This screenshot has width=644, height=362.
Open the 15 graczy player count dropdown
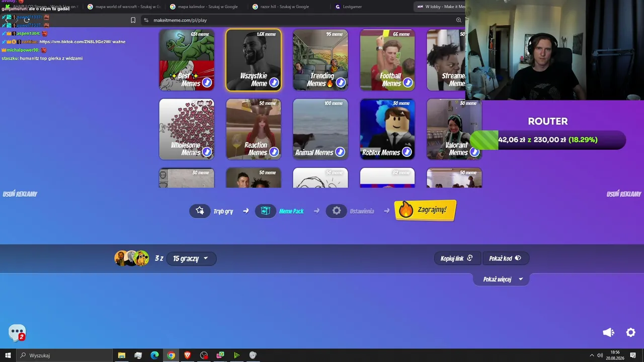[x=191, y=258]
